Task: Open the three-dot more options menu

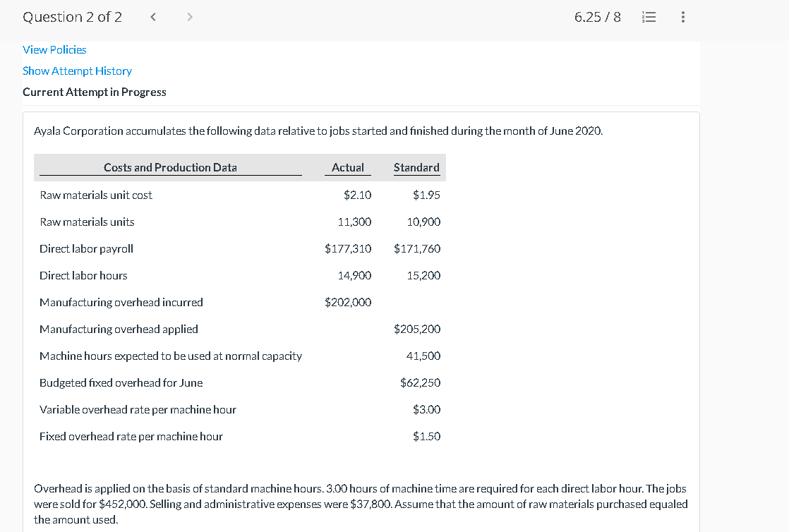Action: [683, 17]
